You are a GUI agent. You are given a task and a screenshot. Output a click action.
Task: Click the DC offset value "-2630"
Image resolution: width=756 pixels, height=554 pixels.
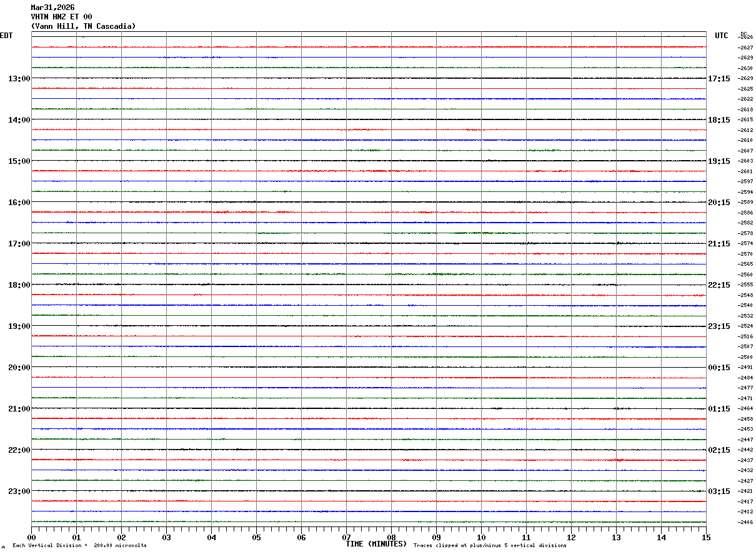745,68
